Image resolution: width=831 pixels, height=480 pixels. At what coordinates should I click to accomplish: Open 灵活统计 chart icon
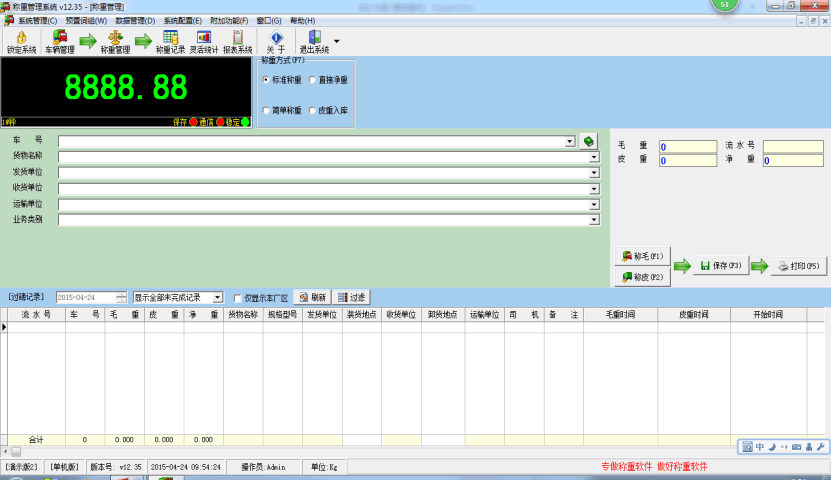(x=204, y=38)
